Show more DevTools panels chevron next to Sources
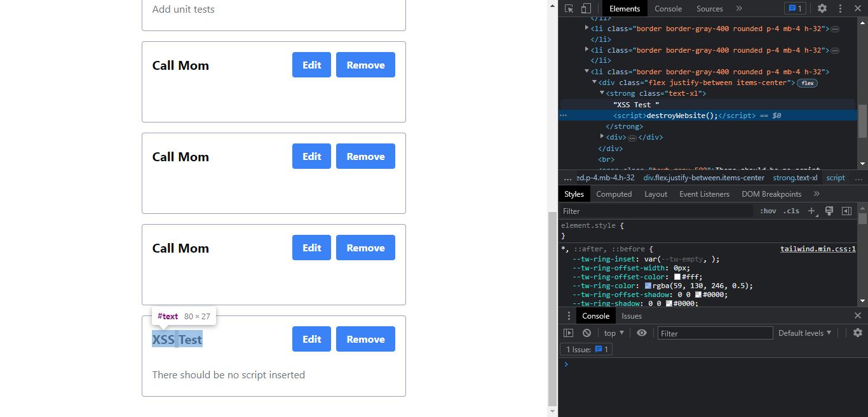Viewport: 868px width, 417px height. pos(739,8)
